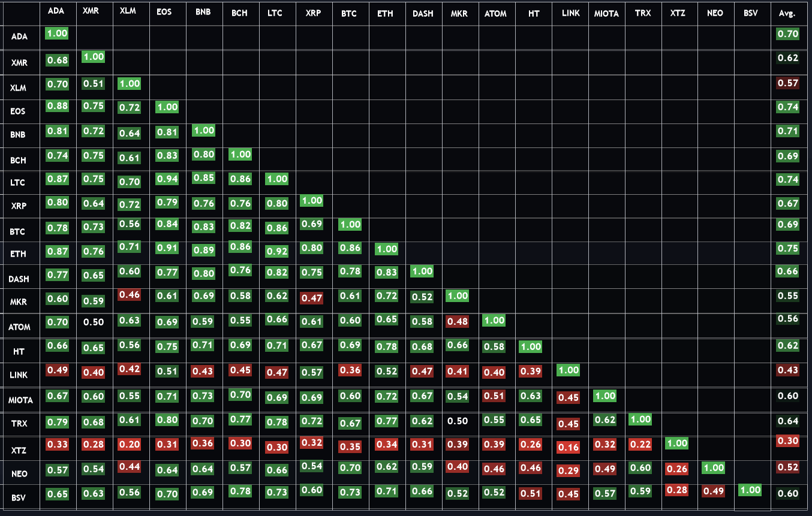Select the DASH column header
This screenshot has width=812, height=516.
tap(423, 13)
